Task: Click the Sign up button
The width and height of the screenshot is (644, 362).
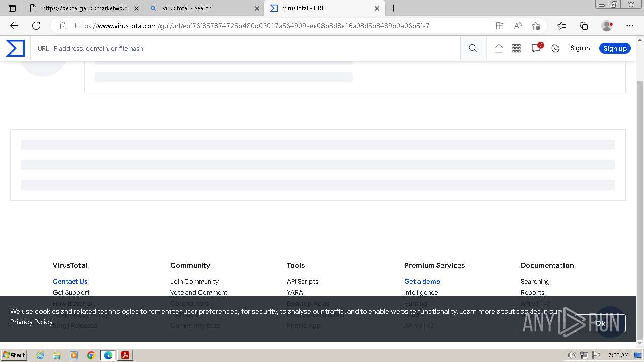Action: [x=615, y=48]
